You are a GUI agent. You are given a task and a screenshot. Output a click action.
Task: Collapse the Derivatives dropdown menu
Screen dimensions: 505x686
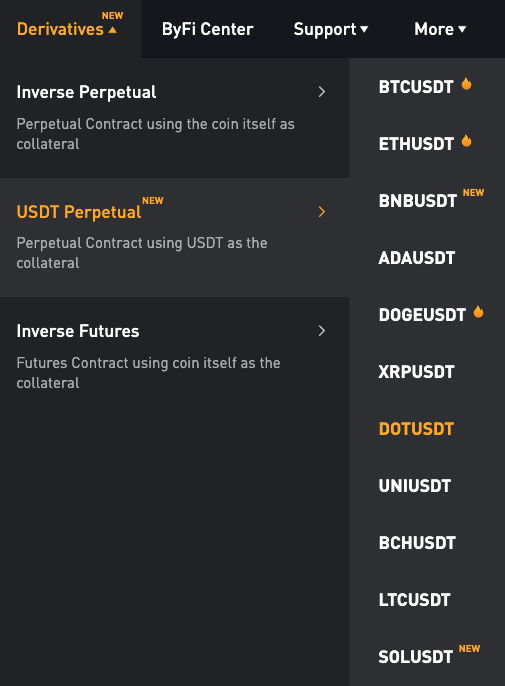pos(67,29)
